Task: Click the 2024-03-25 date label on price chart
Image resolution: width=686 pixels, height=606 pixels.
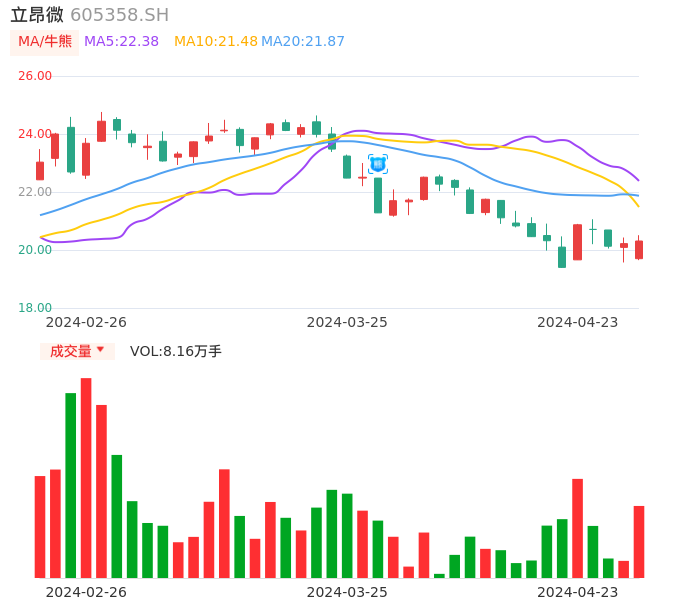Action: pyautogui.click(x=347, y=322)
